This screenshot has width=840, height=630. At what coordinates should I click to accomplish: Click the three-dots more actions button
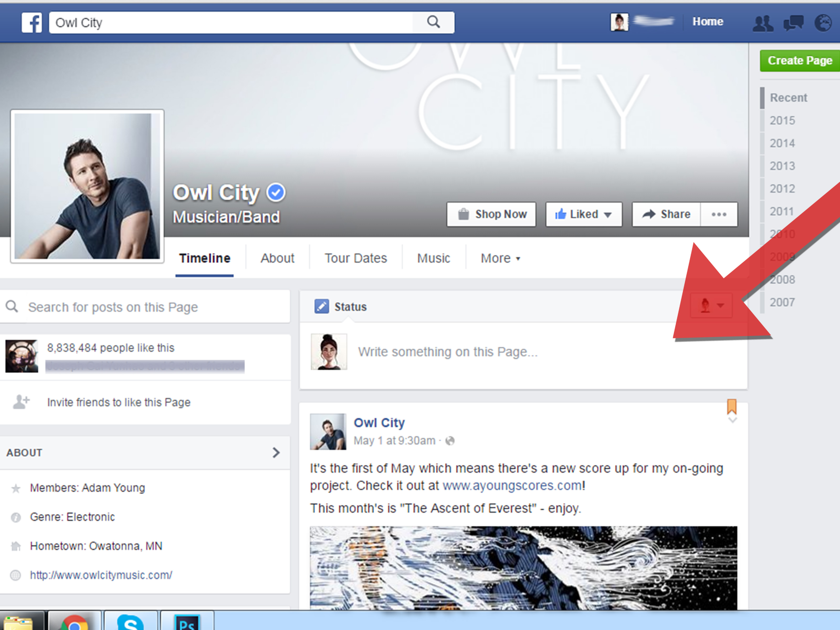[x=719, y=214]
